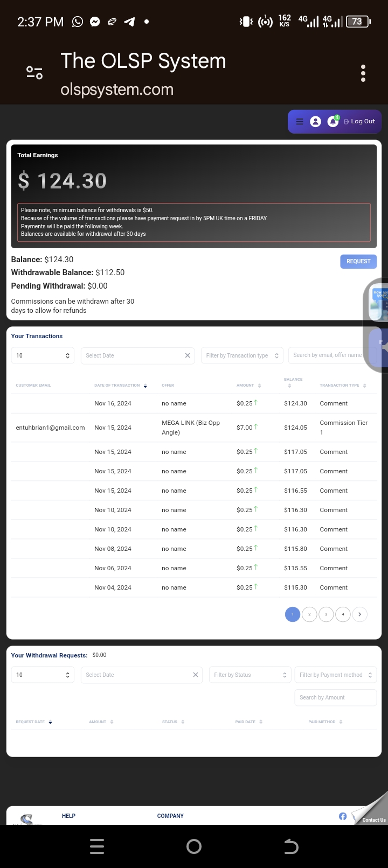The image size is (388, 868).
Task: Click the Nov 04, 2024 date cell
Action: pos(113,587)
